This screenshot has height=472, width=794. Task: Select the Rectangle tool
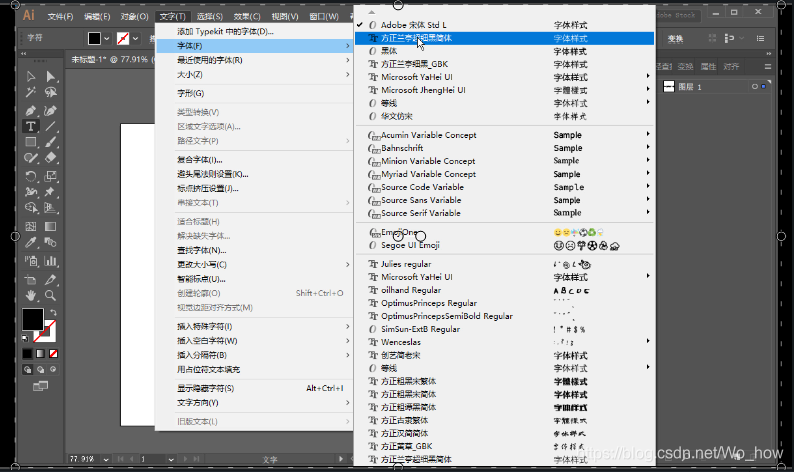[31, 142]
